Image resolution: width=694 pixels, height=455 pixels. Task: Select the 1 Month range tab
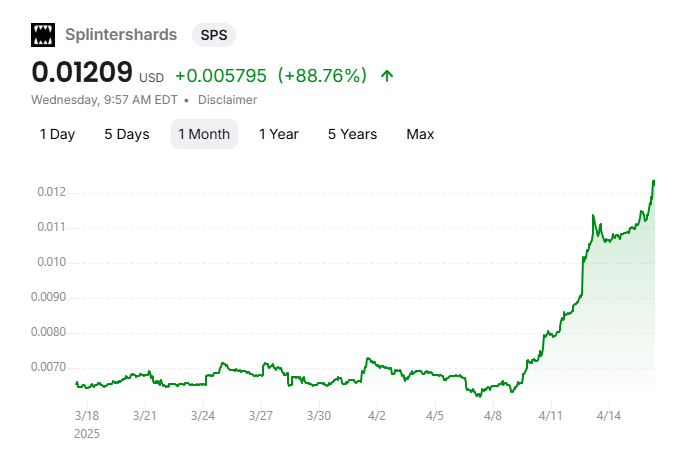click(204, 134)
